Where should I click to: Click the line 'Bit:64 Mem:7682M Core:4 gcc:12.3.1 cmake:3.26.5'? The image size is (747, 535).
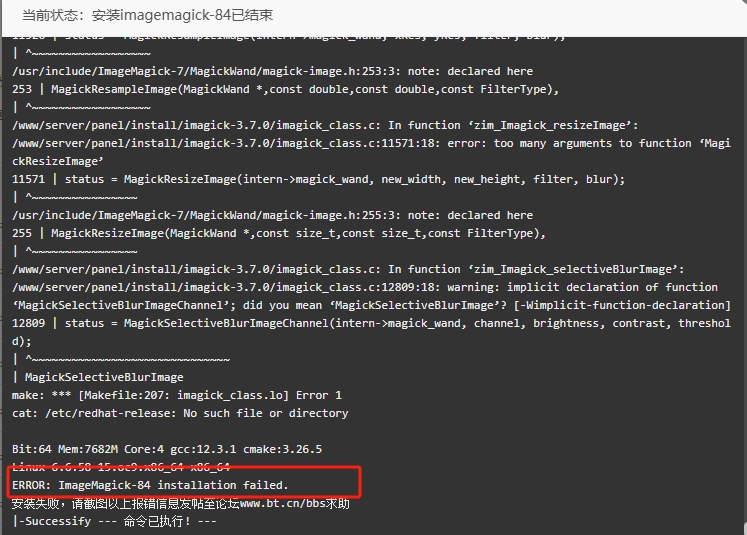coord(167,449)
